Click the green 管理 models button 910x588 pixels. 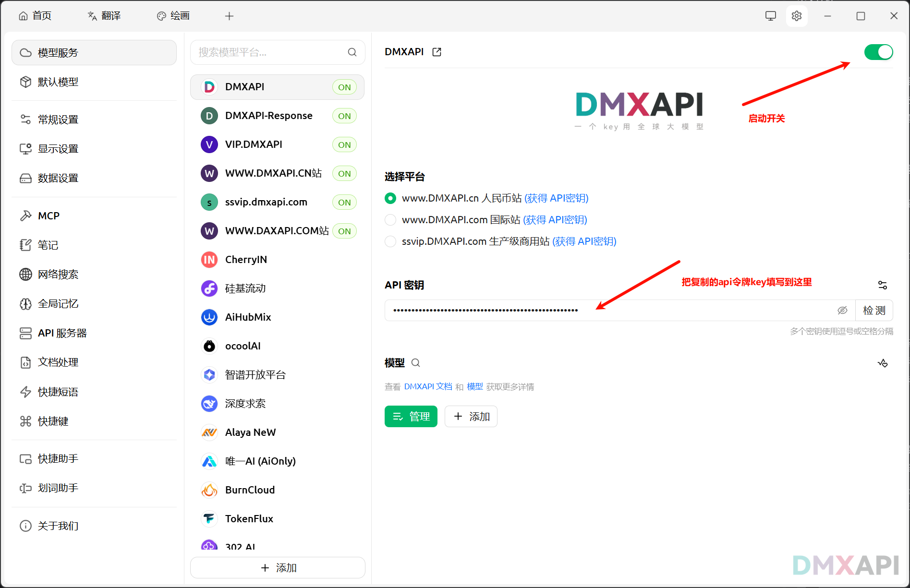pos(411,416)
